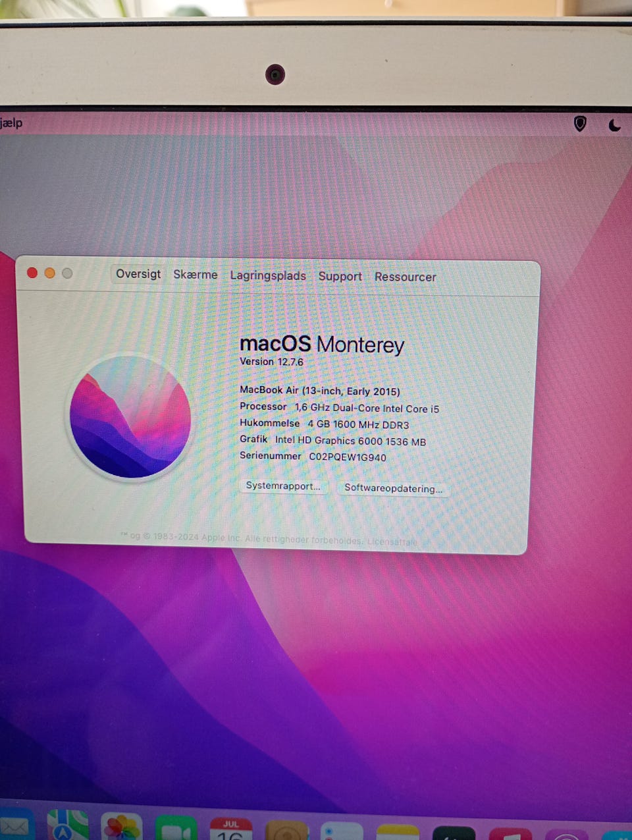Select the serial number C02PQEW1G940
Viewport: 632px width, 840px height.
(348, 457)
